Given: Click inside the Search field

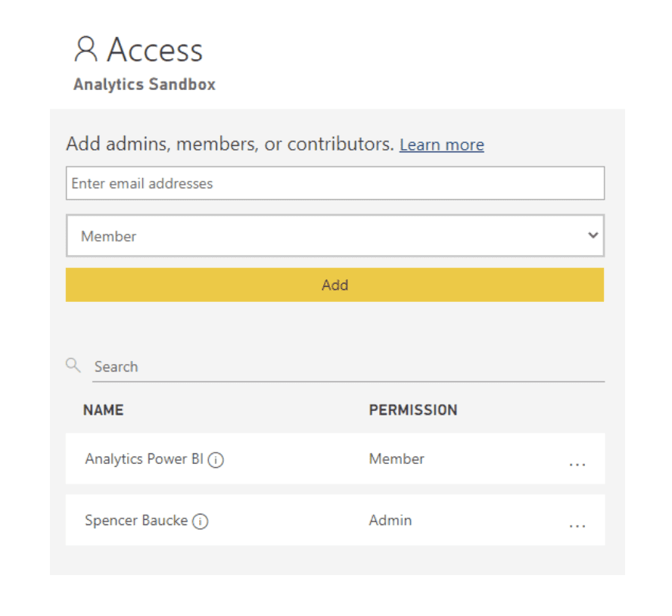Looking at the screenshot, I should point(227,366).
